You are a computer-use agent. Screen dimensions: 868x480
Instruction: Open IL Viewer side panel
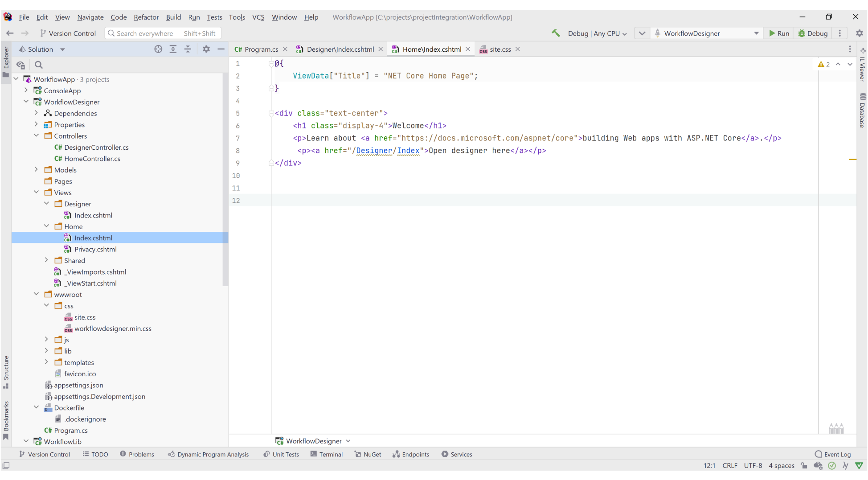(863, 65)
